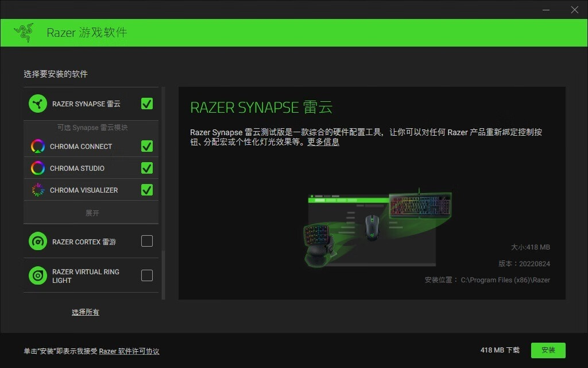
Task: Open the Razer 软件许可协议 license link
Action: point(129,351)
